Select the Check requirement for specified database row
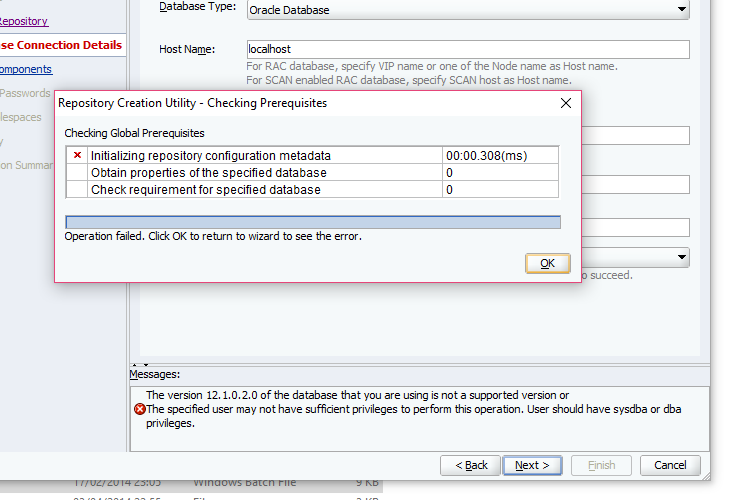This screenshot has height=500, width=743. pyautogui.click(x=265, y=189)
